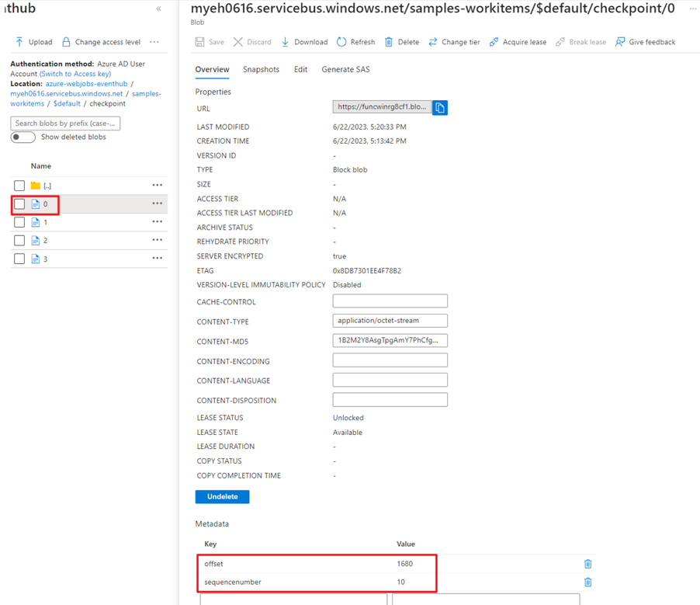This screenshot has height=605, width=700.
Task: Click the URL text field
Action: click(382, 107)
